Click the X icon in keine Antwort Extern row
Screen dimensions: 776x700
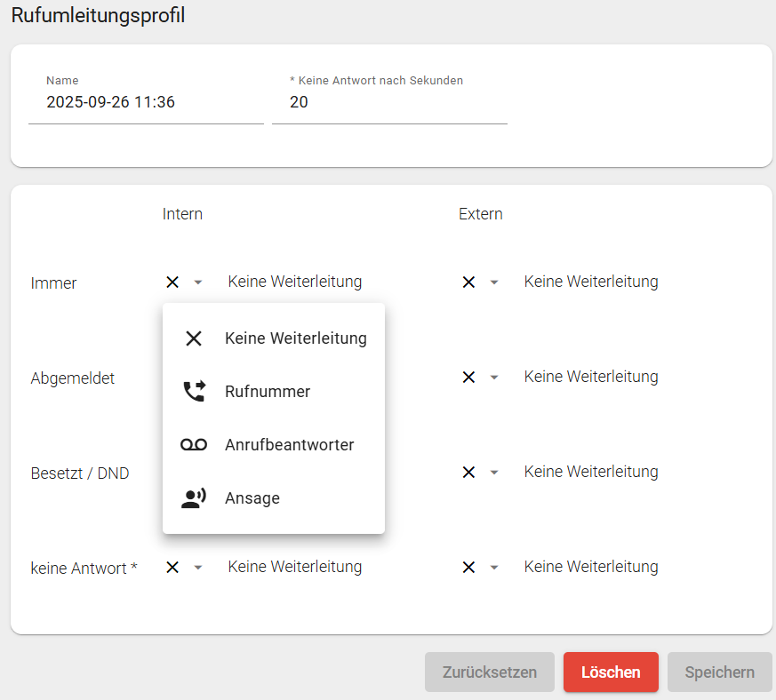pos(468,567)
